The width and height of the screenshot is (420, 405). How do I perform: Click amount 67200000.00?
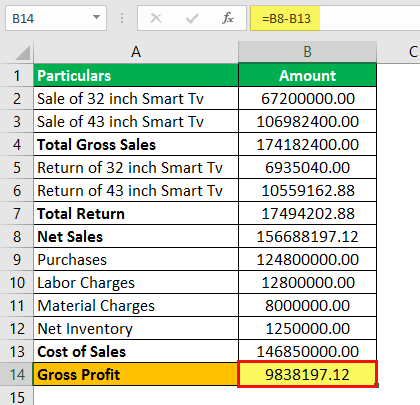(307, 98)
